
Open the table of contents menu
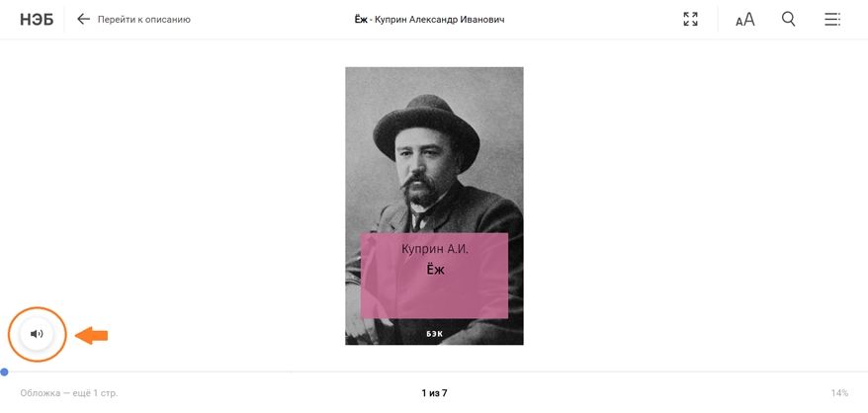pyautogui.click(x=832, y=20)
